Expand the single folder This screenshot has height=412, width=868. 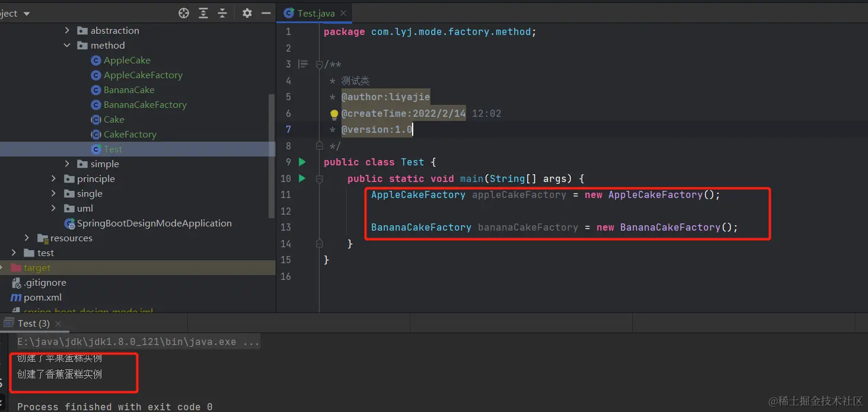pyautogui.click(x=54, y=193)
